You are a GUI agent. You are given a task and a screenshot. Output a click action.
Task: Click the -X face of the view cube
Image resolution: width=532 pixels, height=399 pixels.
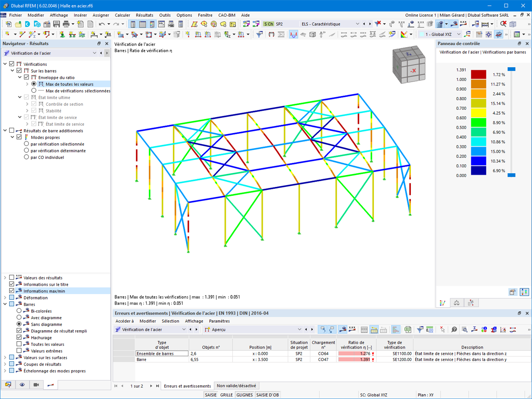tap(413, 70)
